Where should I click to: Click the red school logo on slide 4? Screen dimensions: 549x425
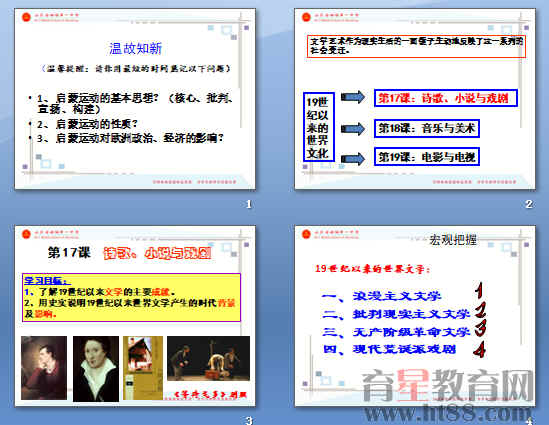click(306, 234)
